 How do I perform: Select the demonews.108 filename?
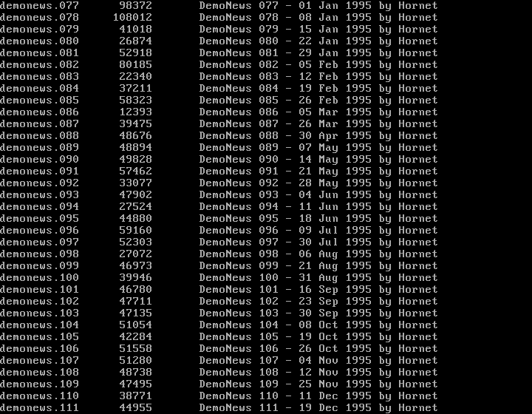39,373
